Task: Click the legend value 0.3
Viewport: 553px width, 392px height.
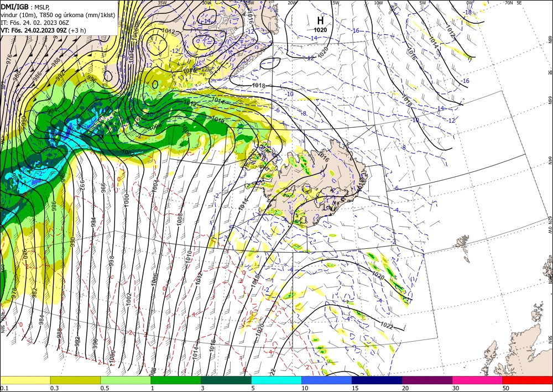Action: pyautogui.click(x=54, y=388)
